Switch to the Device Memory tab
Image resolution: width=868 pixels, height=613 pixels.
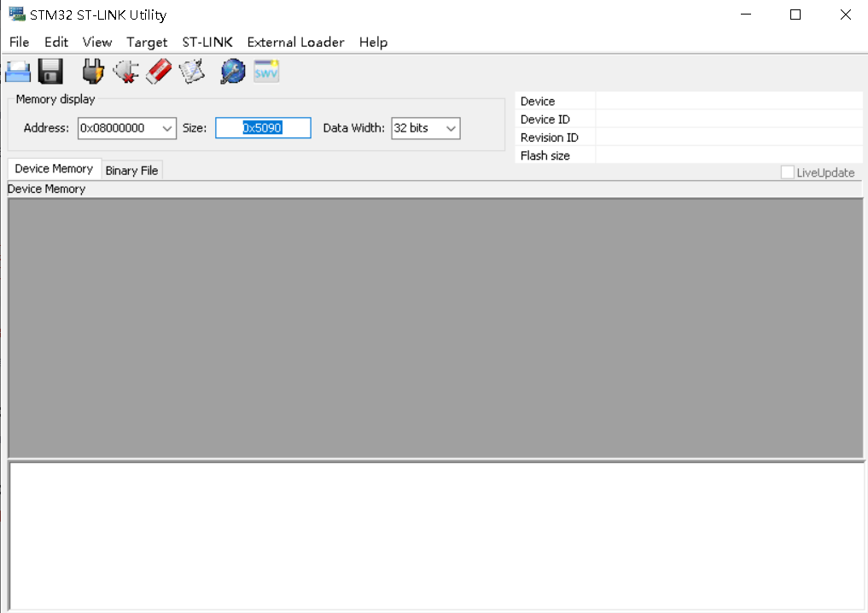click(x=54, y=169)
